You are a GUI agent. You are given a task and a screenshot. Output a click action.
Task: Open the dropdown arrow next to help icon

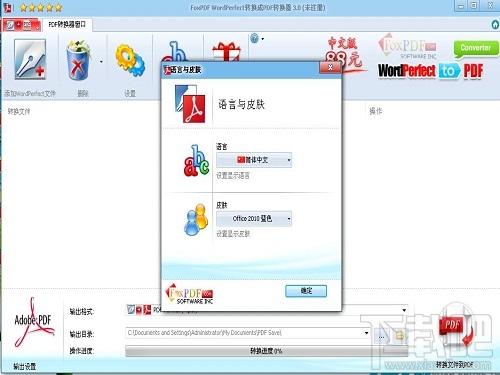[x=263, y=39]
